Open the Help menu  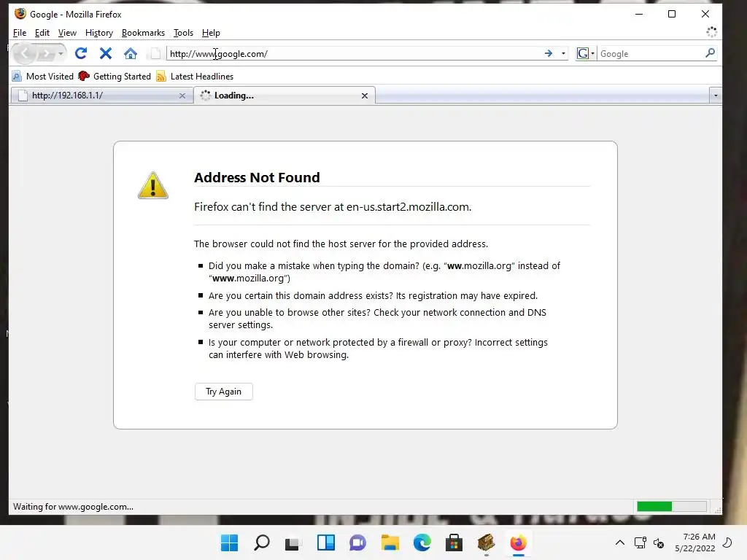point(211,33)
